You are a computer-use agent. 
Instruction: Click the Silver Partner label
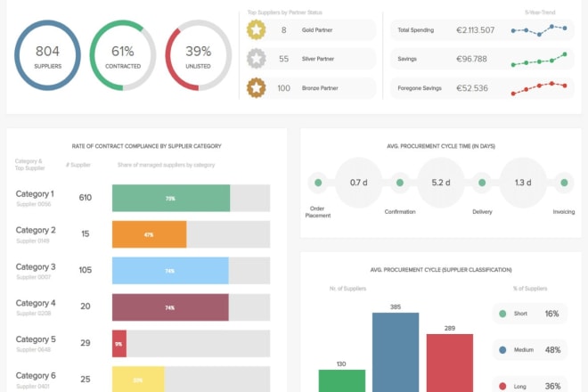[x=318, y=59]
